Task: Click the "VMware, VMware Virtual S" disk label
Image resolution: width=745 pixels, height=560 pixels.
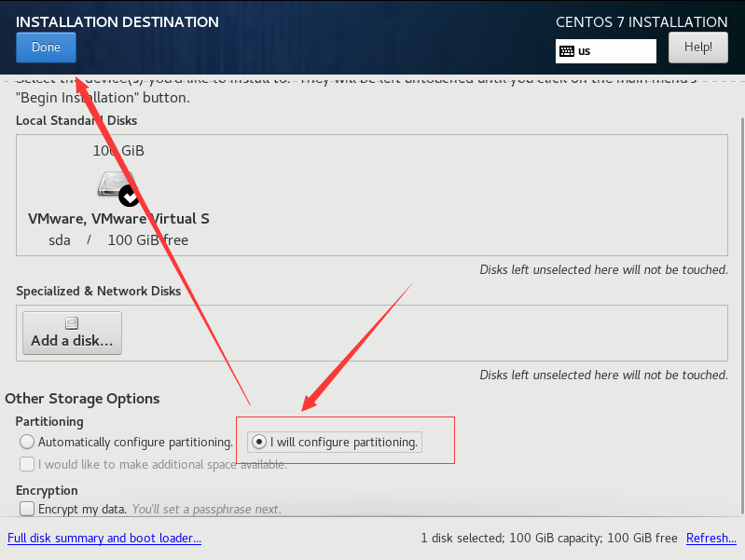Action: [x=118, y=218]
